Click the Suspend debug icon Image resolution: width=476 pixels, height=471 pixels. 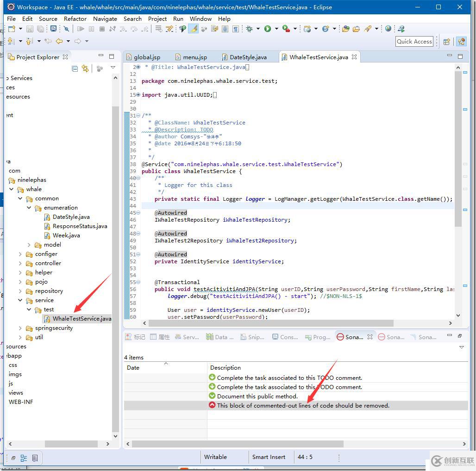pyautogui.click(x=91, y=29)
